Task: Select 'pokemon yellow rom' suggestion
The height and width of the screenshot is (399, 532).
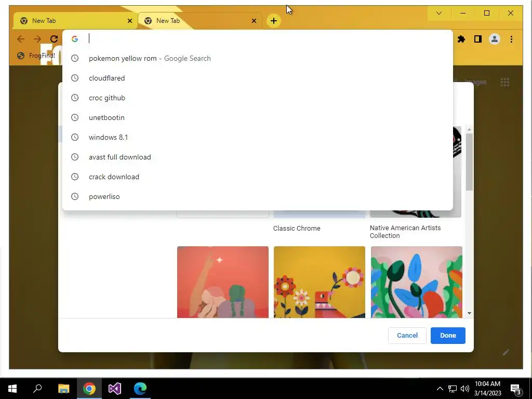Action: pyautogui.click(x=258, y=58)
